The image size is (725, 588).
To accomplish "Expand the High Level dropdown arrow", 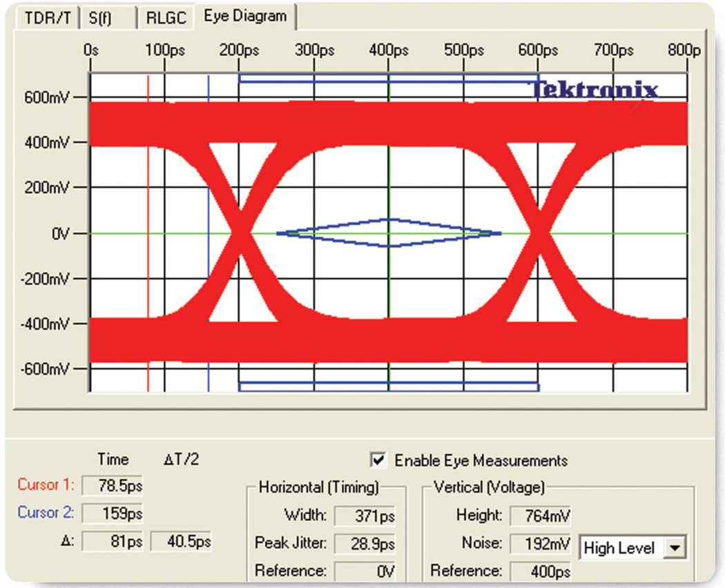I will click(x=675, y=549).
